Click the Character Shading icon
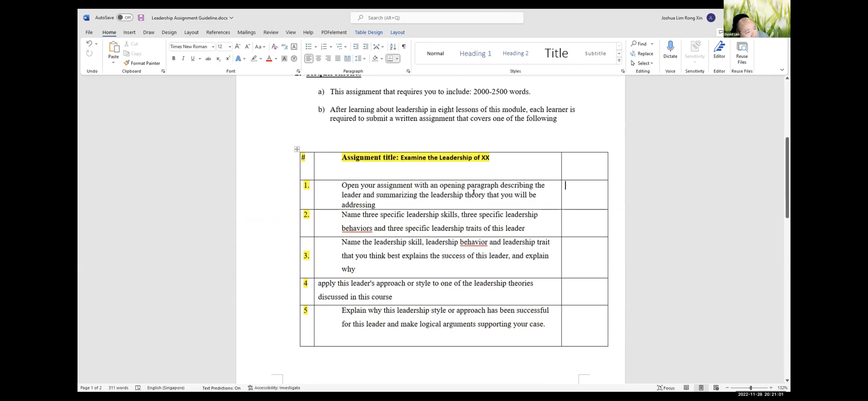 (284, 59)
